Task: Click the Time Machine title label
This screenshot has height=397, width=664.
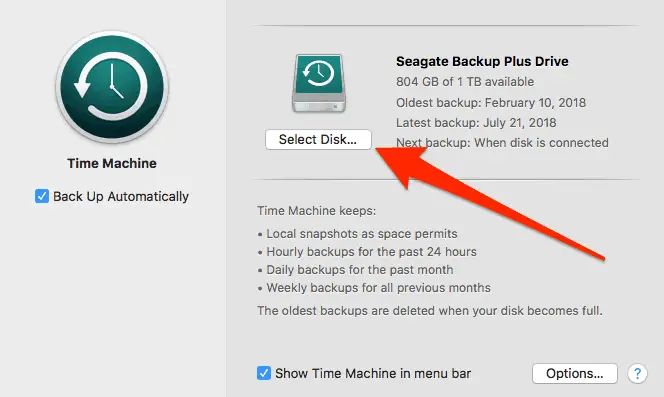Action: coord(112,164)
